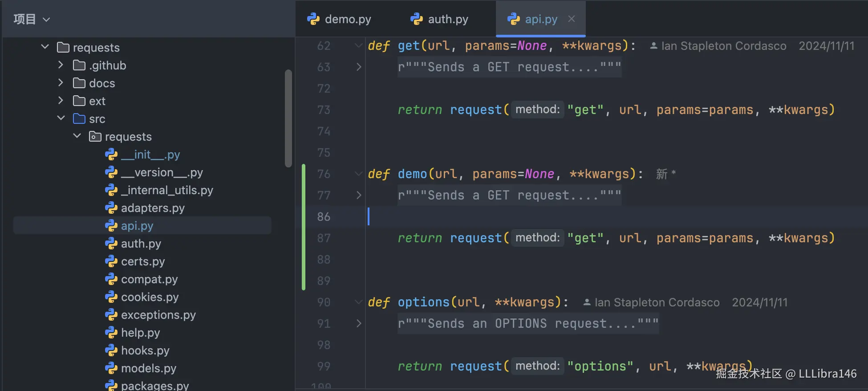Click Python icon on demo.py tab
This screenshot has width=868, height=391.
pos(313,19)
